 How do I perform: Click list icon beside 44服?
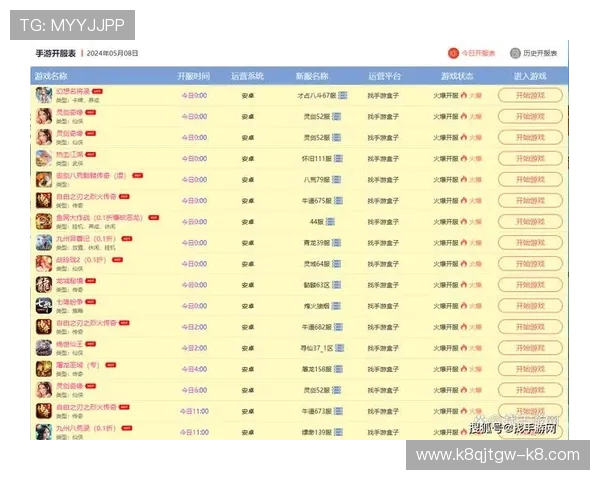[x=330, y=222]
